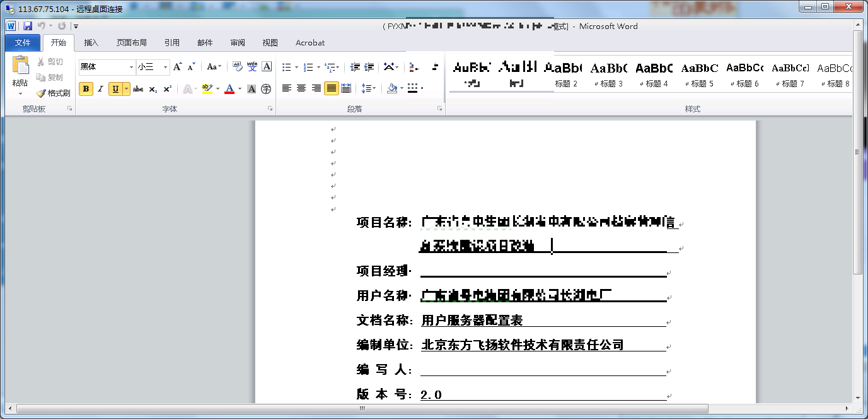Open the font size dropdown (小三)

[165, 67]
